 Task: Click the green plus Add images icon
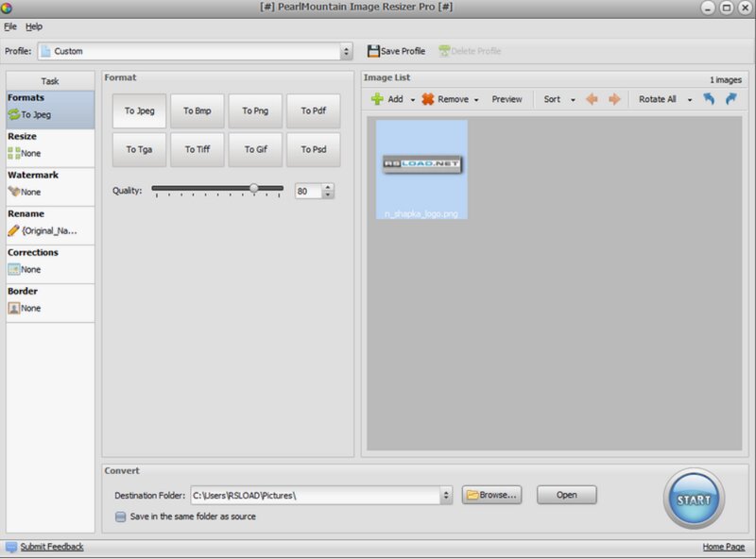pos(377,99)
